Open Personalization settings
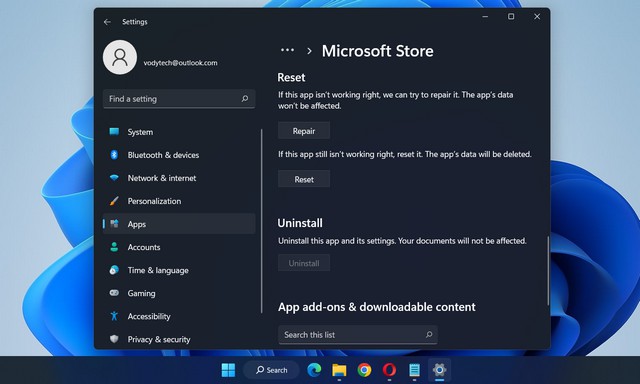 tap(179, 201)
